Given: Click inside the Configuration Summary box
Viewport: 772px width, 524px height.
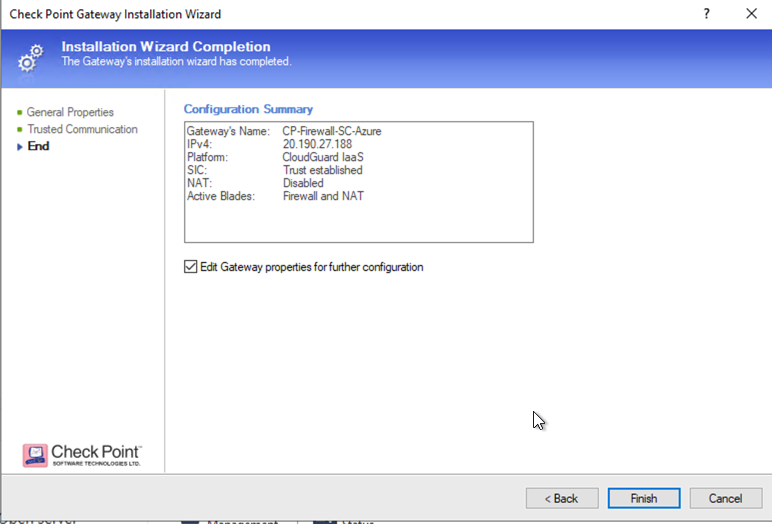Looking at the screenshot, I should click(x=358, y=222).
